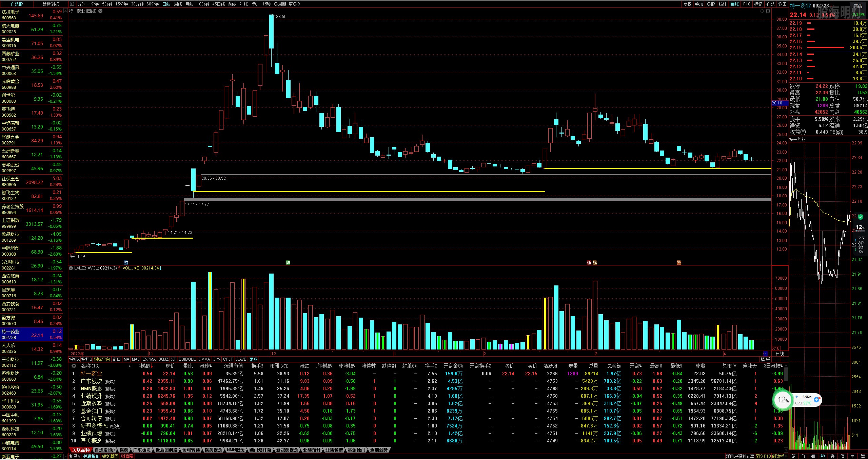Toggle the 画线 drawing tool
Viewport: 868px width, 460px height.
click(x=734, y=4)
